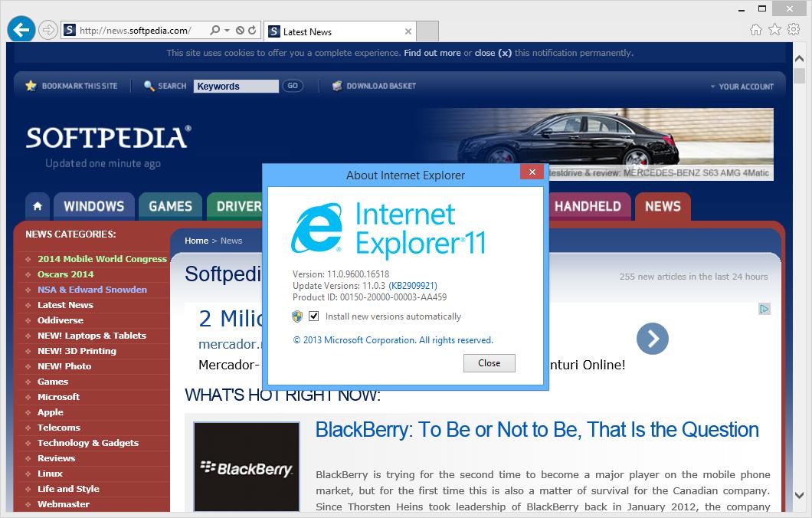Open NEW! Laptops & Tablets category
812x518 pixels.
[92, 336]
